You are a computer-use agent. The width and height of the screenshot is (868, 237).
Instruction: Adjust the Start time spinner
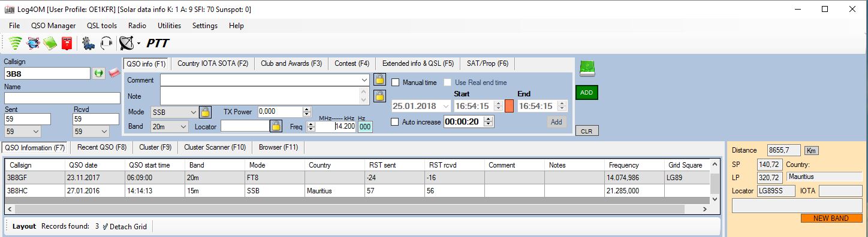[x=498, y=106]
